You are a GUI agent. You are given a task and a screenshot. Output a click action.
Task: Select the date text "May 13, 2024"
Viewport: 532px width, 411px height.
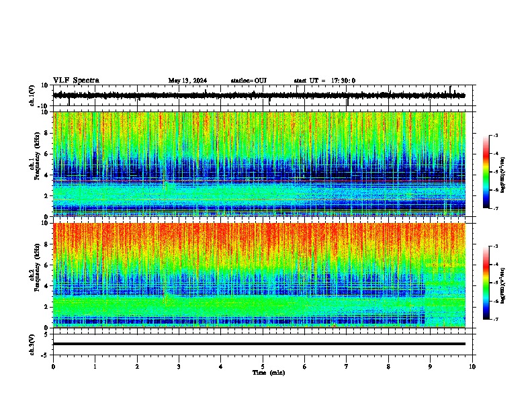click(187, 81)
